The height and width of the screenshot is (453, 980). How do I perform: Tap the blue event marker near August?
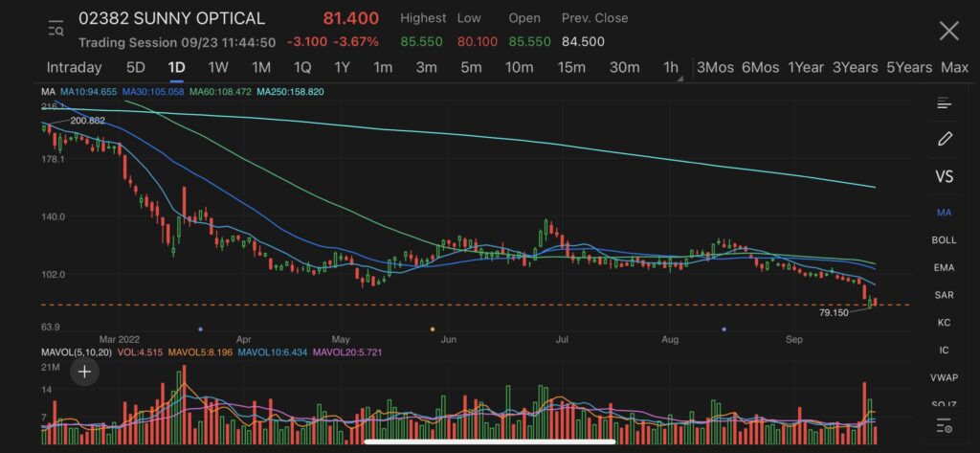point(724,328)
